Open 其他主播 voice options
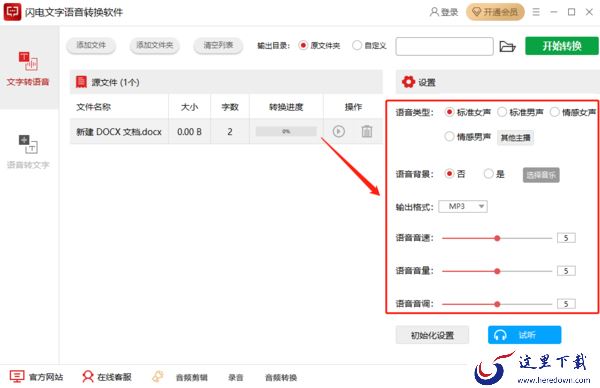This screenshot has height=388, width=600. click(515, 137)
